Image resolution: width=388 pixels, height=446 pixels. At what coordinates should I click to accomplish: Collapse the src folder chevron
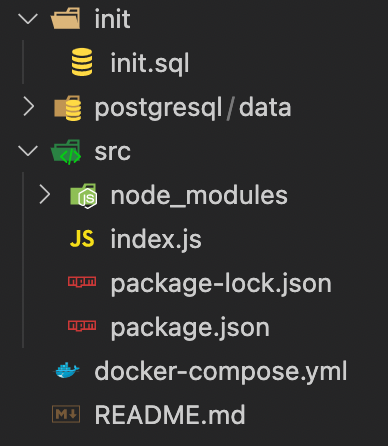tap(28, 151)
